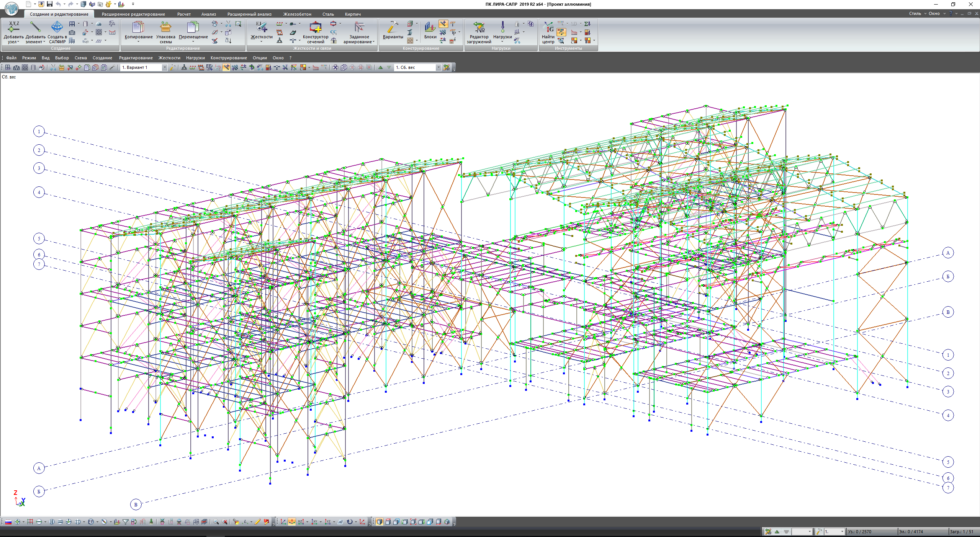980x537 pixels.
Task: Toggle the highlighted 3D cube display mode
Action: pyautogui.click(x=379, y=522)
